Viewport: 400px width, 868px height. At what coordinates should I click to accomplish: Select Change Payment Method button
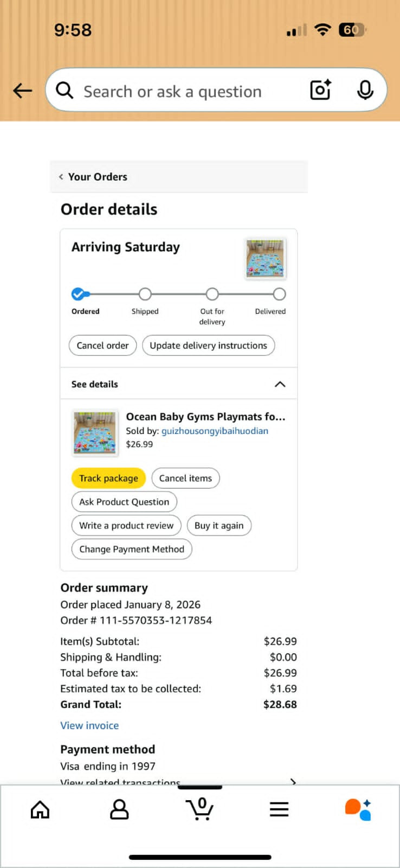click(x=132, y=549)
